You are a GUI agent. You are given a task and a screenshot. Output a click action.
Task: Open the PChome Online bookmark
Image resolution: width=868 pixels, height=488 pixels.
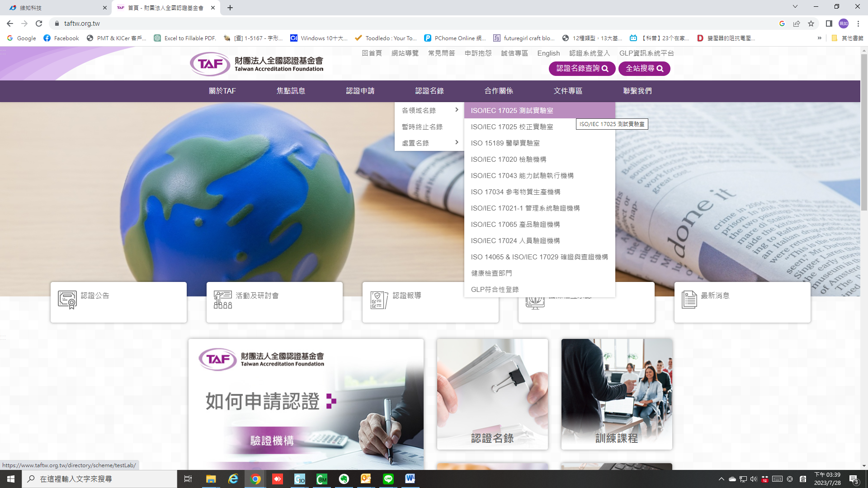pos(455,38)
